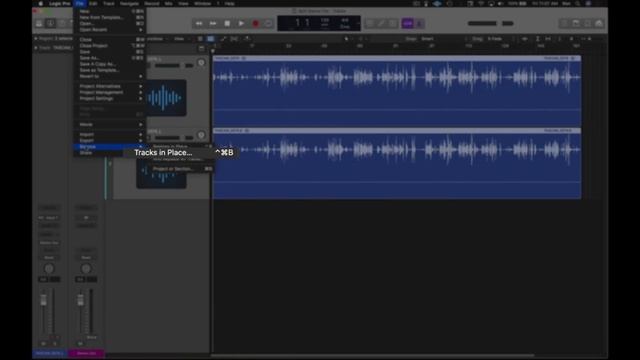
Task: Click the pan knob on second track header
Action: [x=201, y=135]
